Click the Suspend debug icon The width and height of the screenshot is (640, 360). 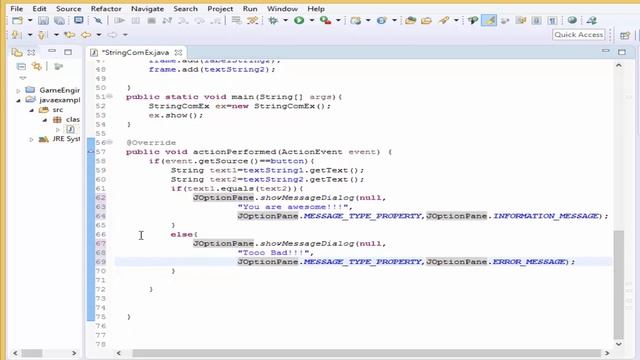click(x=136, y=20)
